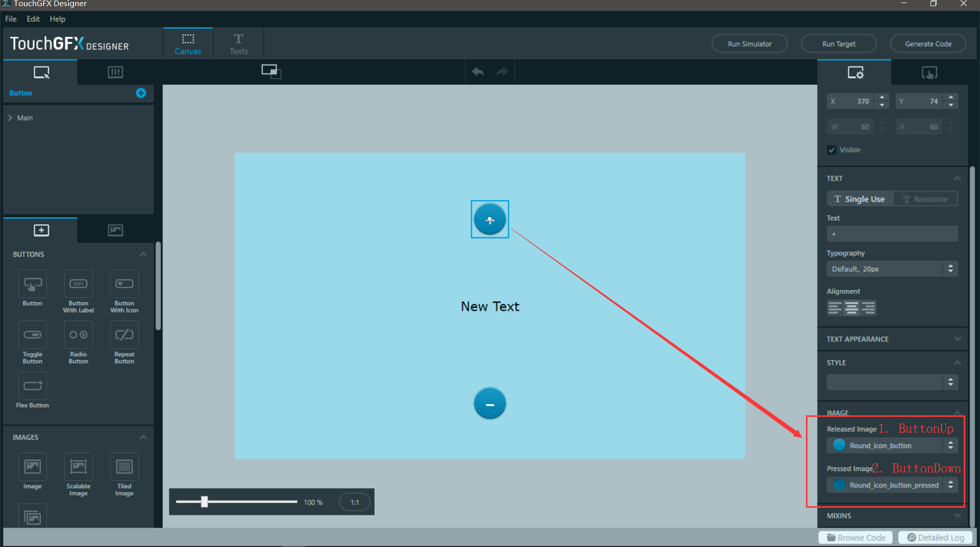This screenshot has width=980, height=547.
Task: Select the Tiled Image widget
Action: (124, 475)
